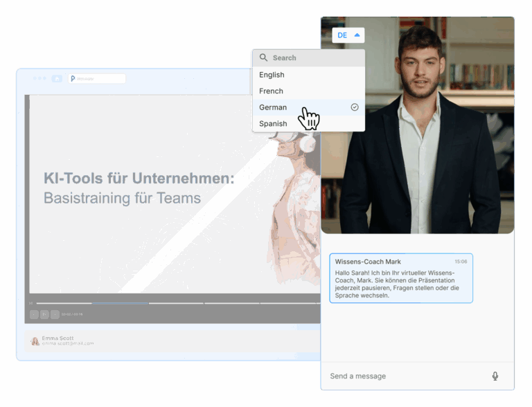Image resolution: width=532 pixels, height=407 pixels.
Task: Pick Spanish from the language list
Action: 273,124
